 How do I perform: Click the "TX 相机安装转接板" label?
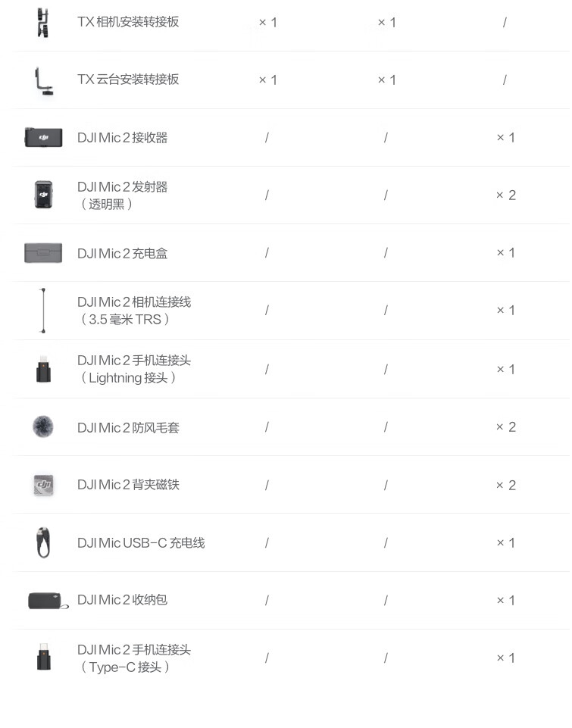click(x=128, y=22)
